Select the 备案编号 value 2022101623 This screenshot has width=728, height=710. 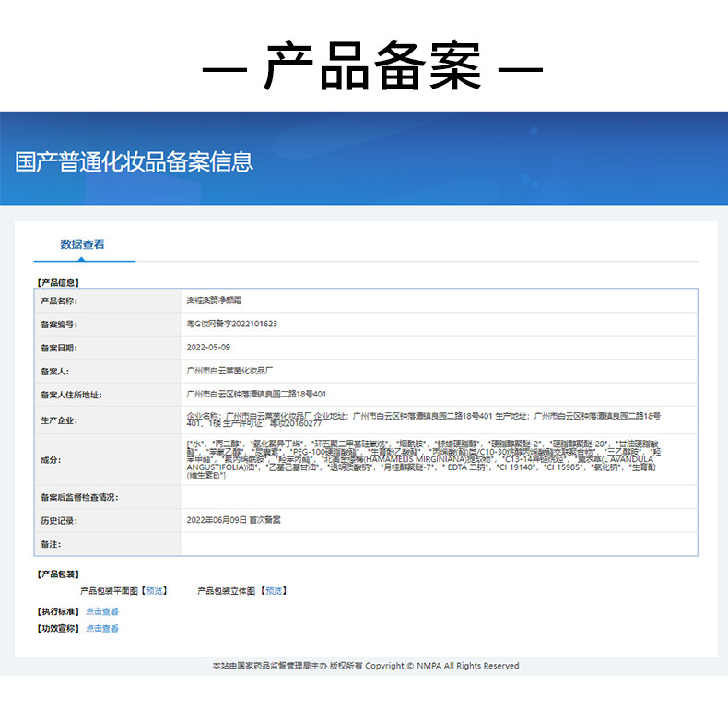(x=231, y=324)
